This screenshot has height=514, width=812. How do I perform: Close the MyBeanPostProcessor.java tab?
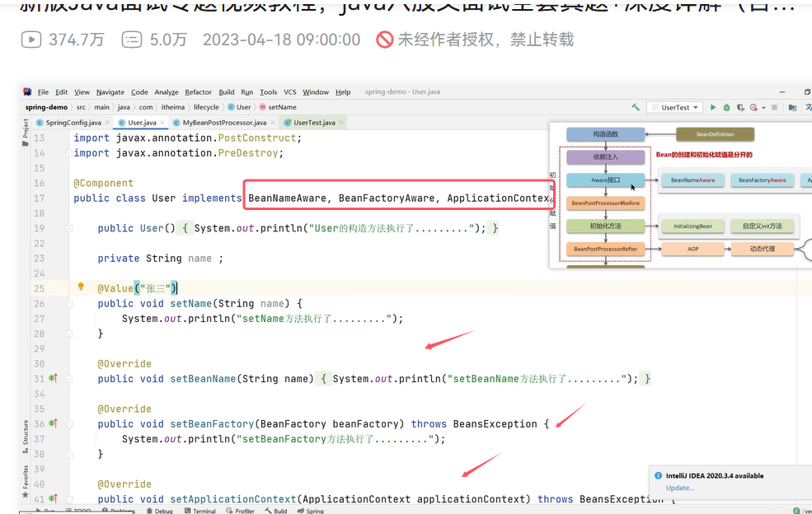click(x=273, y=123)
